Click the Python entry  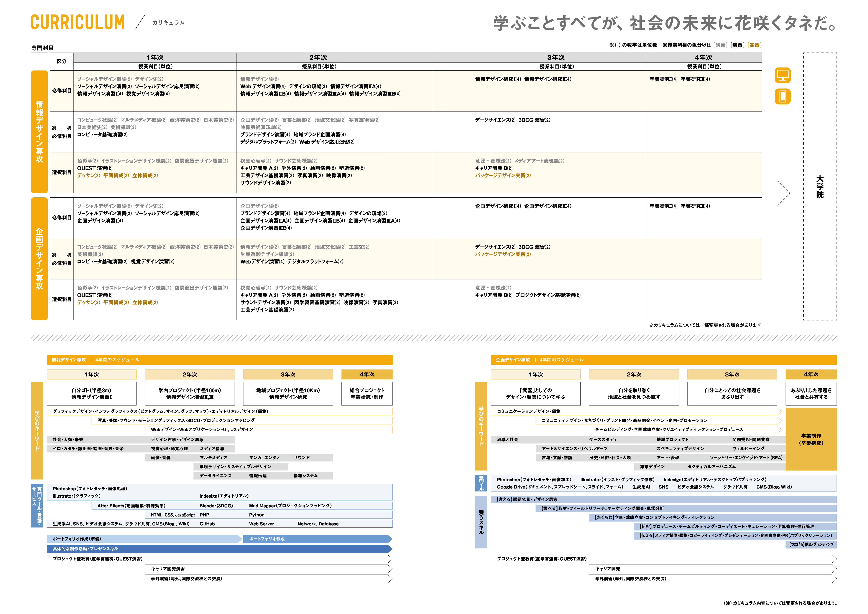[257, 515]
